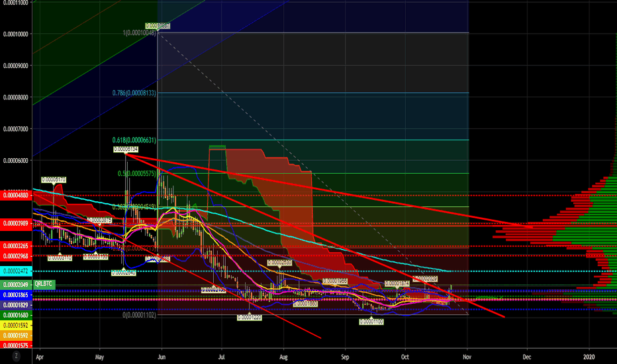Select the blue 0.00001865 price label
This screenshot has width=617, height=364.
coord(16,295)
